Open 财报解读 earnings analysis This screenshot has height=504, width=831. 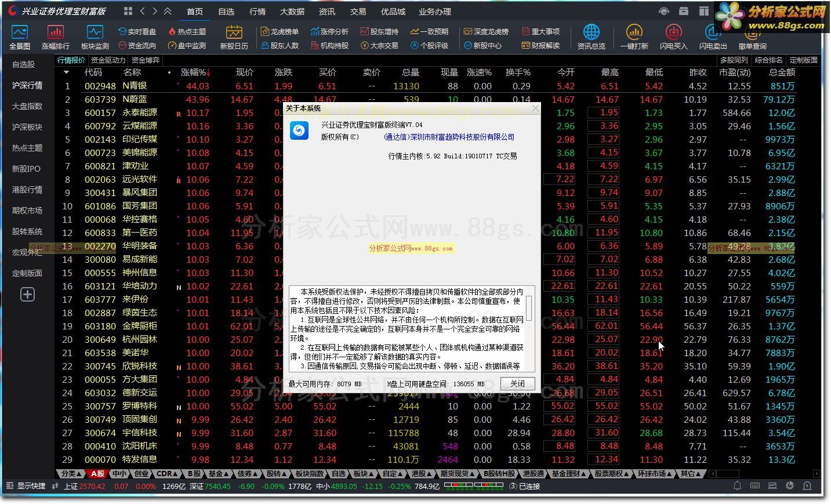pyautogui.click(x=541, y=45)
